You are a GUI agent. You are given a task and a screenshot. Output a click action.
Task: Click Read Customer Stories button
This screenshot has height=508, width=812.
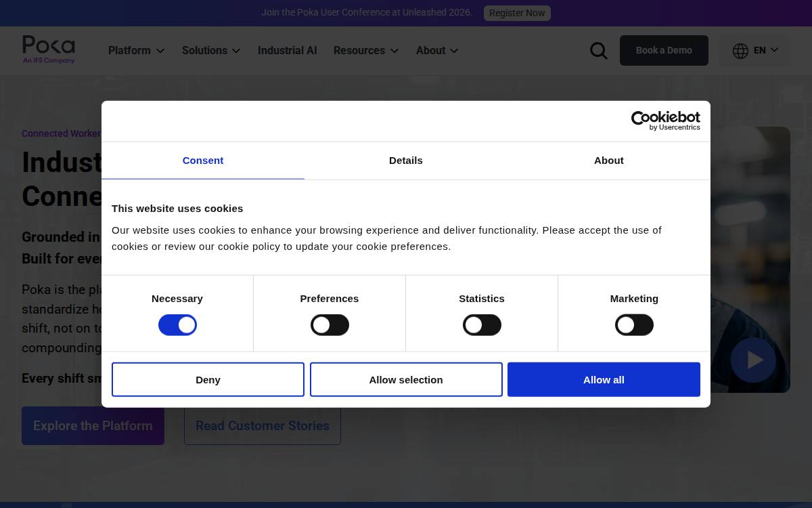click(263, 425)
